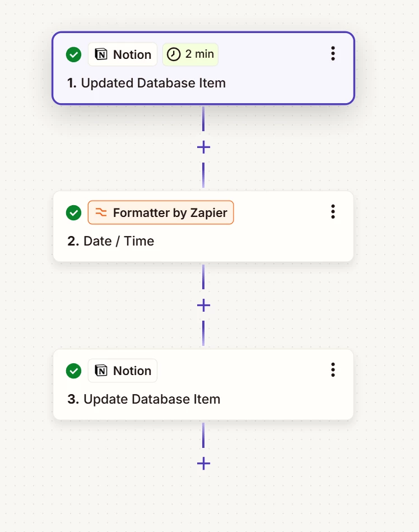This screenshot has width=419, height=532.
Task: Add a step at the end of the Zap
Action: coord(203,464)
